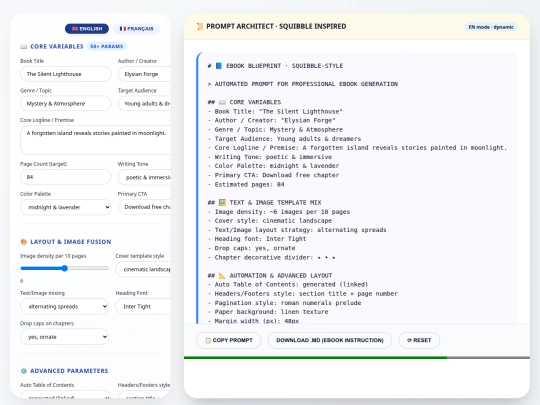The width and height of the screenshot is (540, 405).
Task: Adjust the Image density slider
Action: tap(64, 268)
